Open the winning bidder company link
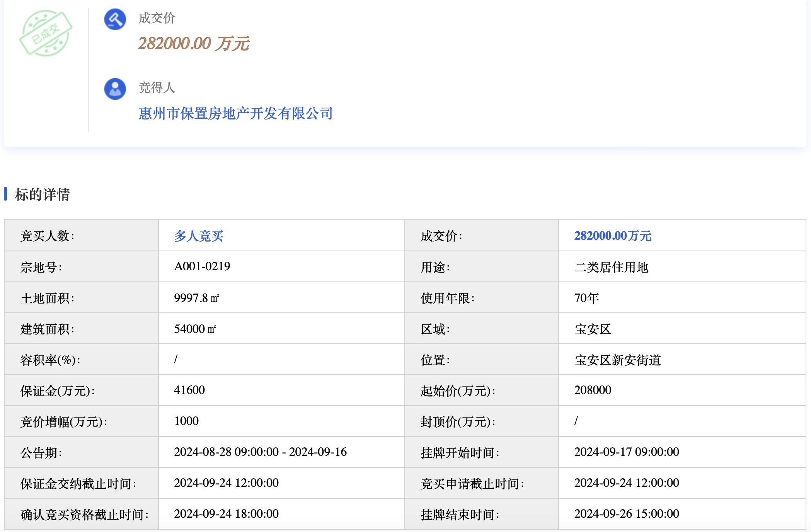This screenshot has height=532, width=811. (235, 113)
